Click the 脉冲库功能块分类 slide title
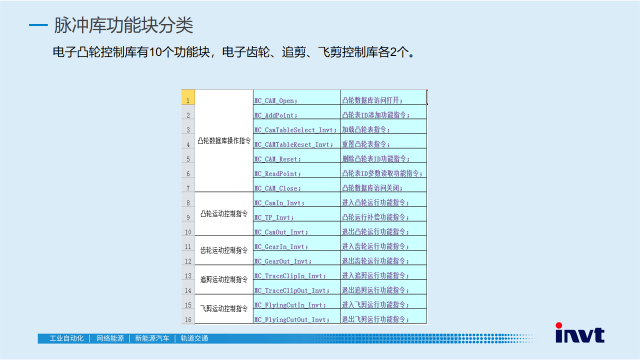640x360 pixels. pos(123,25)
